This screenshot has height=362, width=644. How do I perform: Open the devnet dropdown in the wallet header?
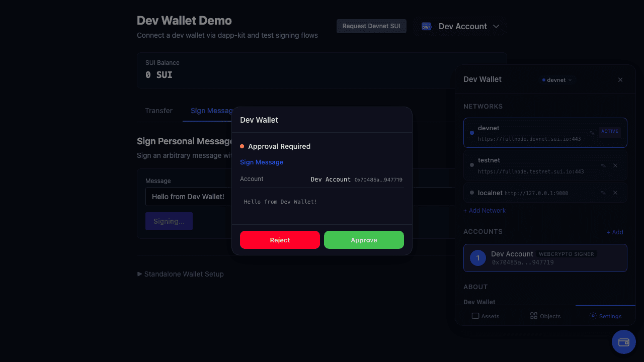(x=556, y=79)
